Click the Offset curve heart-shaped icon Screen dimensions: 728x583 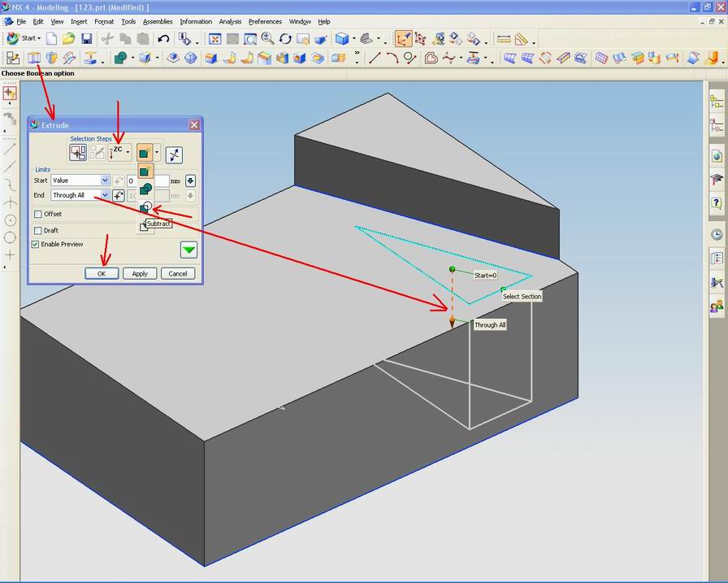431,58
